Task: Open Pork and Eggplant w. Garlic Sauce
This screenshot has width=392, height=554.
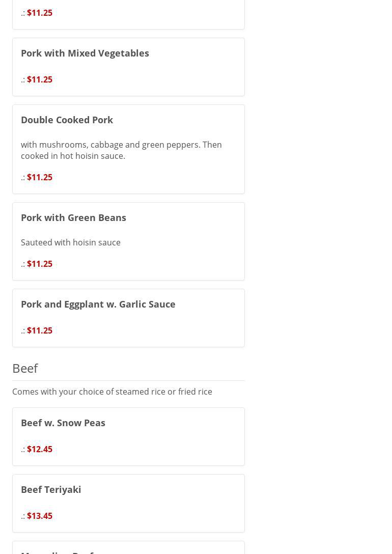Action: point(98,304)
